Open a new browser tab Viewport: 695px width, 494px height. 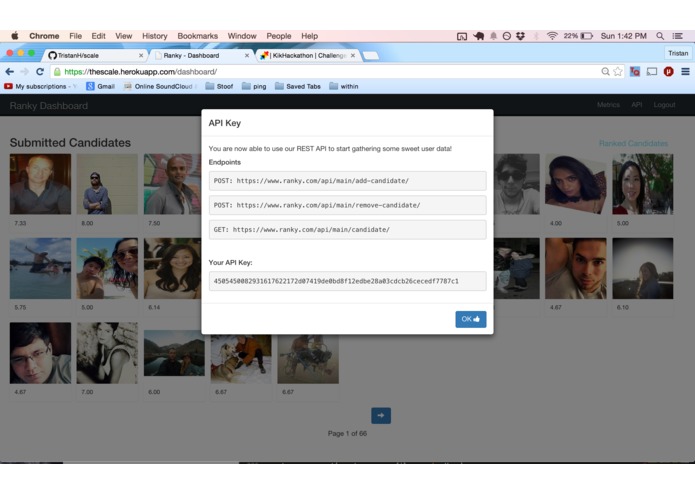coord(371,55)
